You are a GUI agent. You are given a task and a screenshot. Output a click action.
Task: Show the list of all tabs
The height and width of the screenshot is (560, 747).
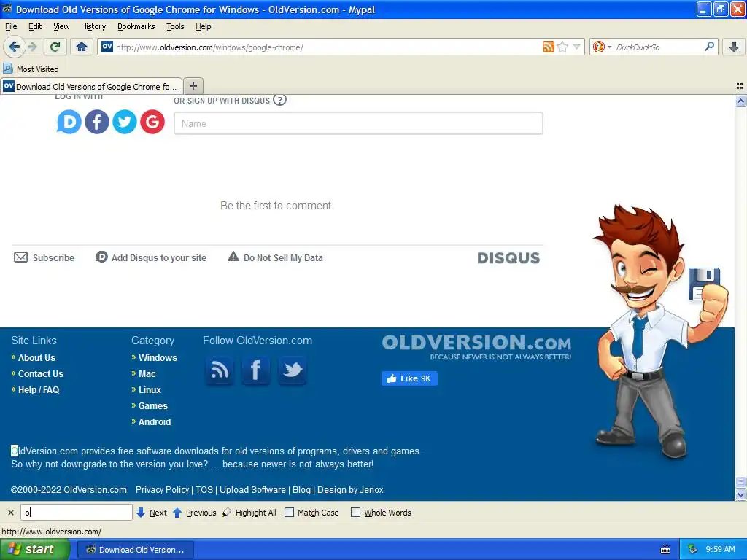point(740,86)
